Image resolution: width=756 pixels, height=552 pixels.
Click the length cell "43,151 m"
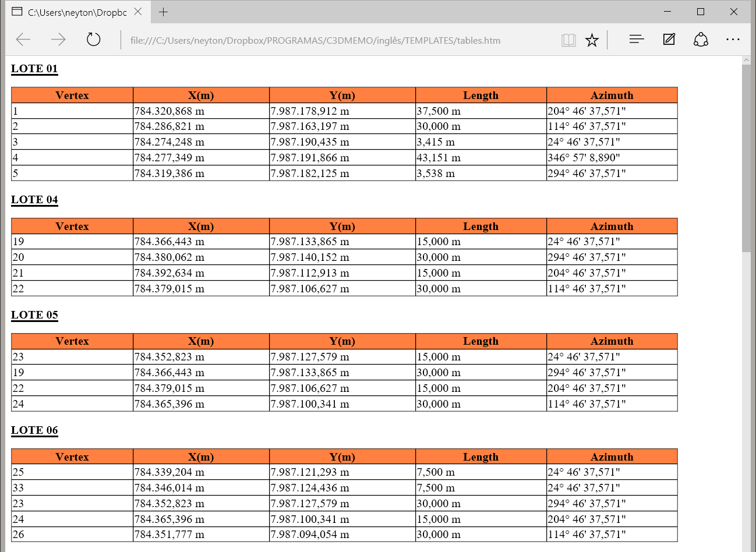point(481,158)
